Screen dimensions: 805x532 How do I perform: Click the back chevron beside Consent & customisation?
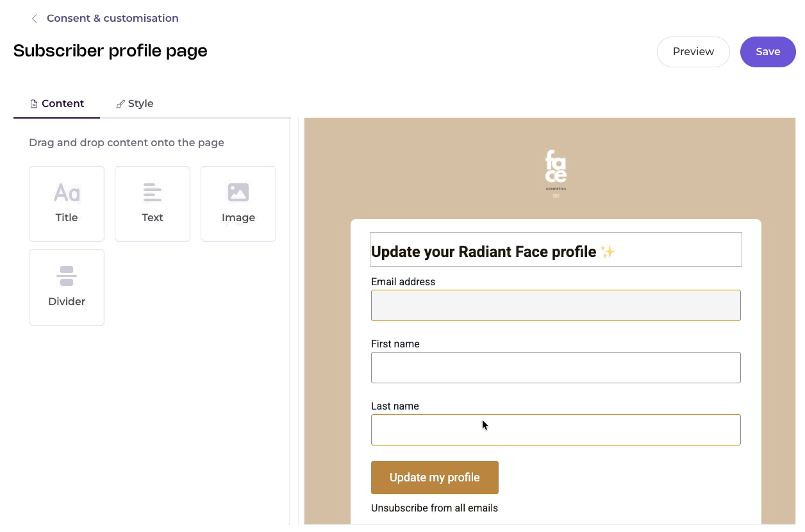coord(35,19)
